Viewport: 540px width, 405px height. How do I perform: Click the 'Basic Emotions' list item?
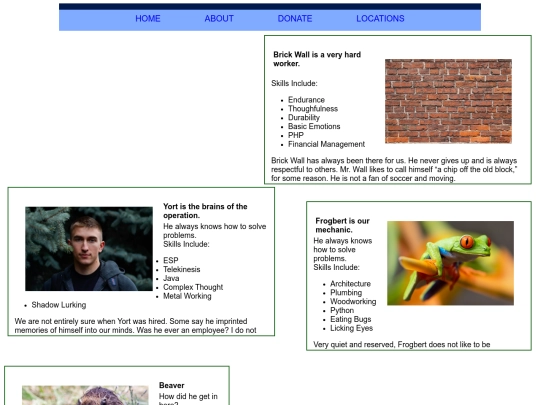314,126
